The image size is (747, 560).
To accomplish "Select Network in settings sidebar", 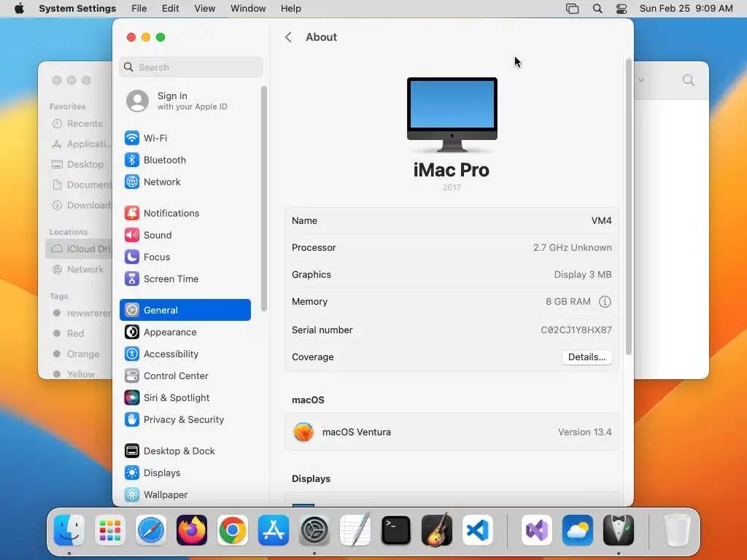I will point(185,182).
